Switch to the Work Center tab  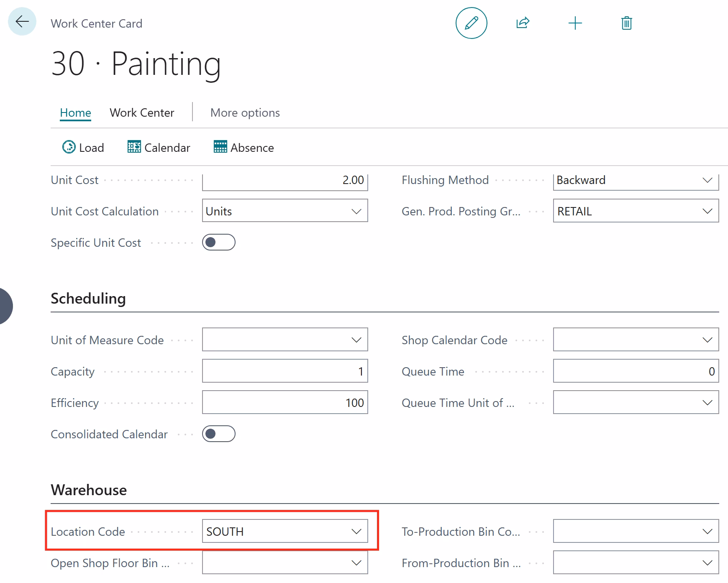(x=142, y=113)
